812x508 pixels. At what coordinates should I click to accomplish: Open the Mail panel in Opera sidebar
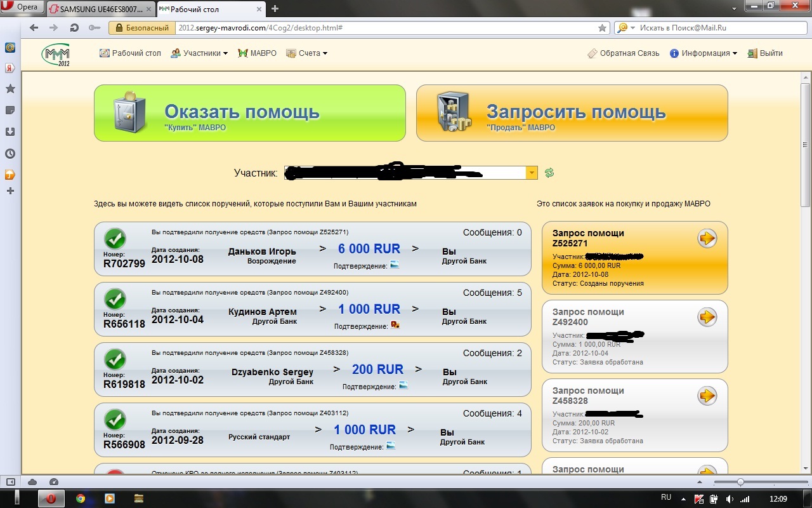(10, 47)
